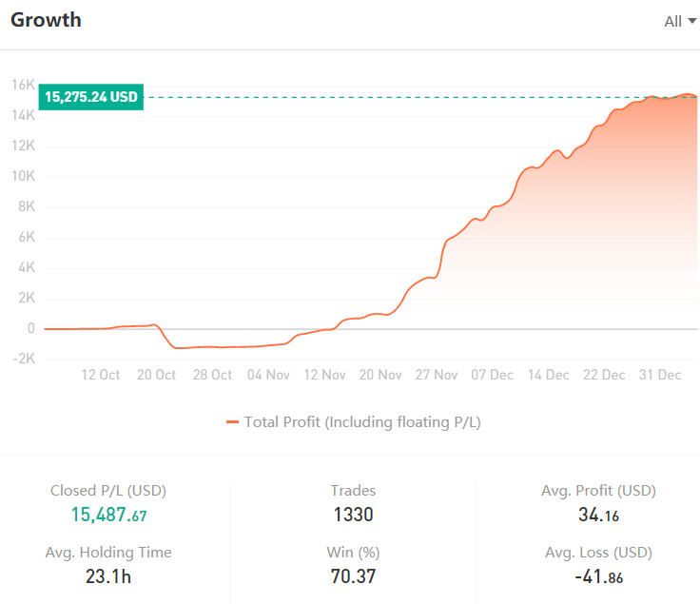Select the 20 Oct date marker
This screenshot has width=700, height=604.
point(156,375)
